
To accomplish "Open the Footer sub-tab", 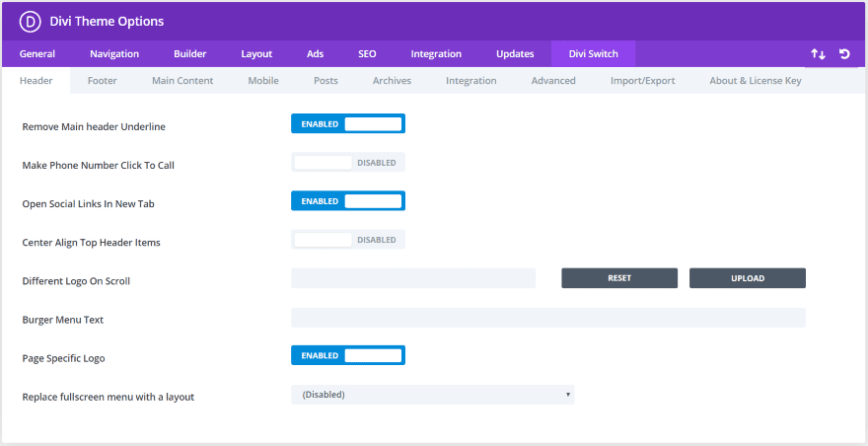I will [x=103, y=80].
